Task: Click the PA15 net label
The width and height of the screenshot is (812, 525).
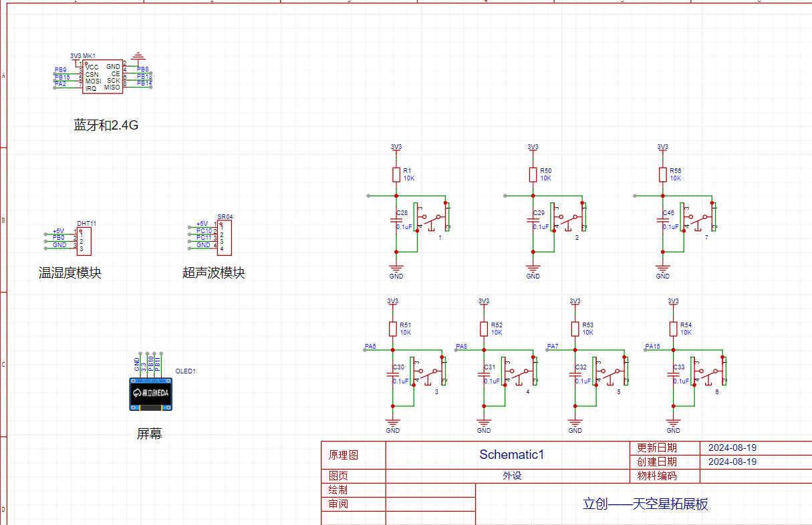Action: (x=653, y=346)
